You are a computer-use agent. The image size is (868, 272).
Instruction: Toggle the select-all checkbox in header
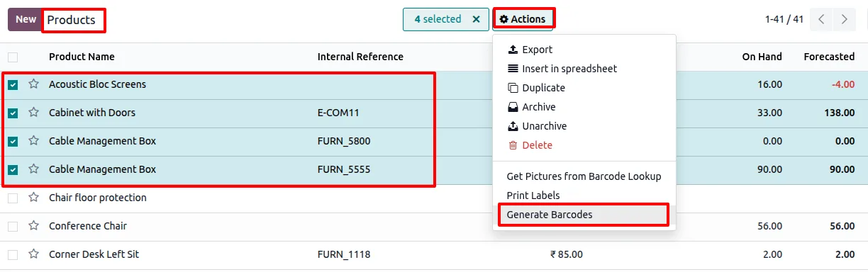tap(13, 57)
